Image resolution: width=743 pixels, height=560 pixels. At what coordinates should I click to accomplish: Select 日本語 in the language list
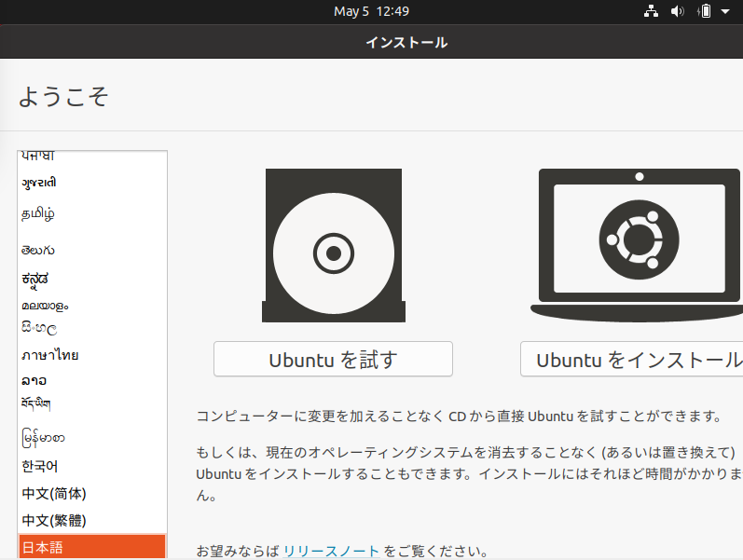(92, 547)
